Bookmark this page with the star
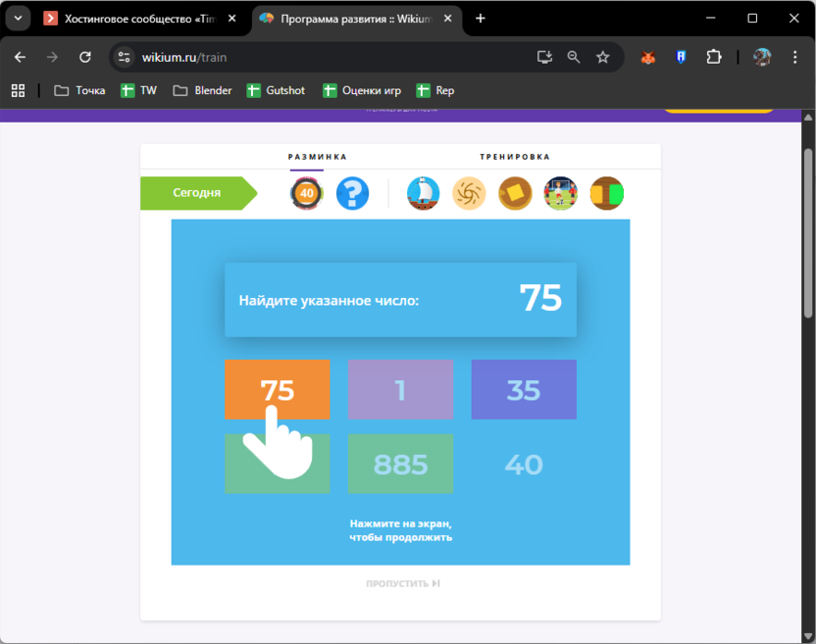The width and height of the screenshot is (816, 644). [x=602, y=57]
